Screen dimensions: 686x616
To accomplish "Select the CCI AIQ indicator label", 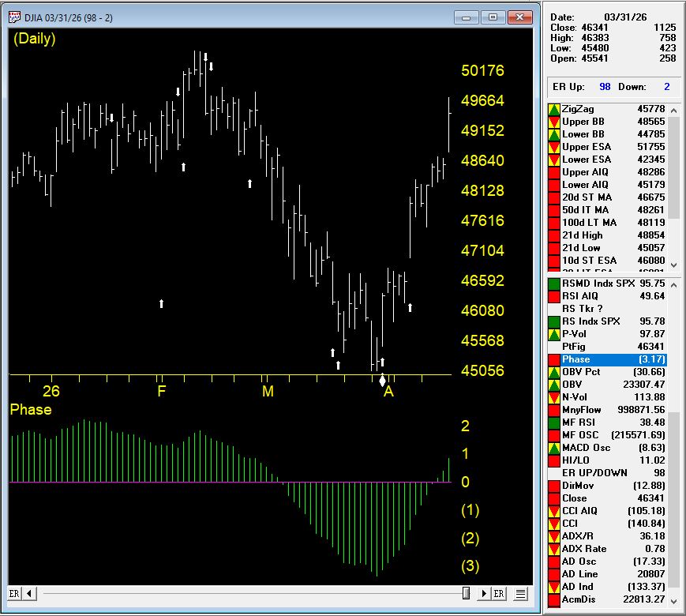I will tap(580, 511).
